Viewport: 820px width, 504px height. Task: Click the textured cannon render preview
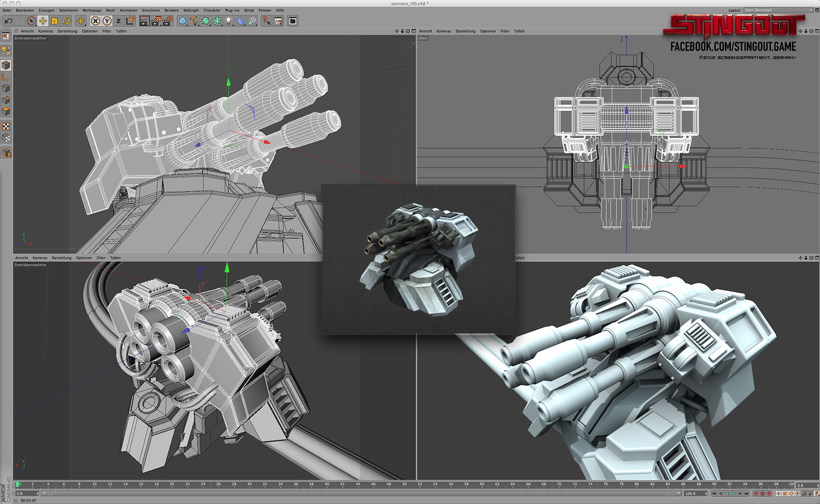click(x=418, y=260)
